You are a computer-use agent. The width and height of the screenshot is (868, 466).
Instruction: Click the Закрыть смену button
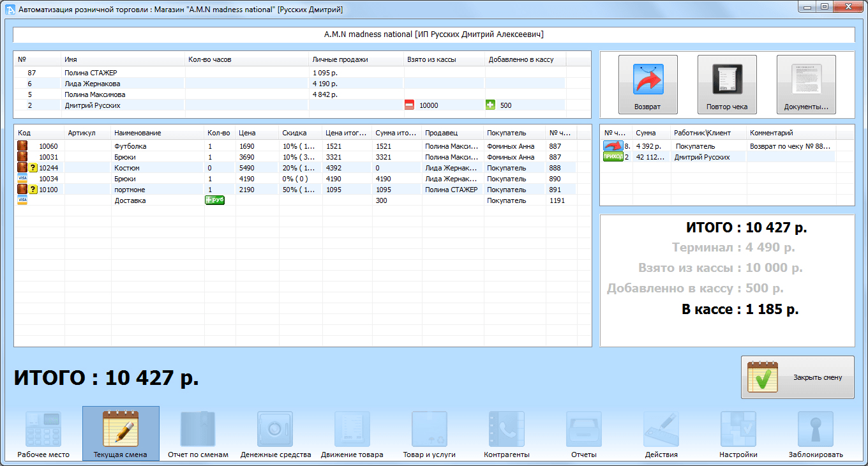797,377
